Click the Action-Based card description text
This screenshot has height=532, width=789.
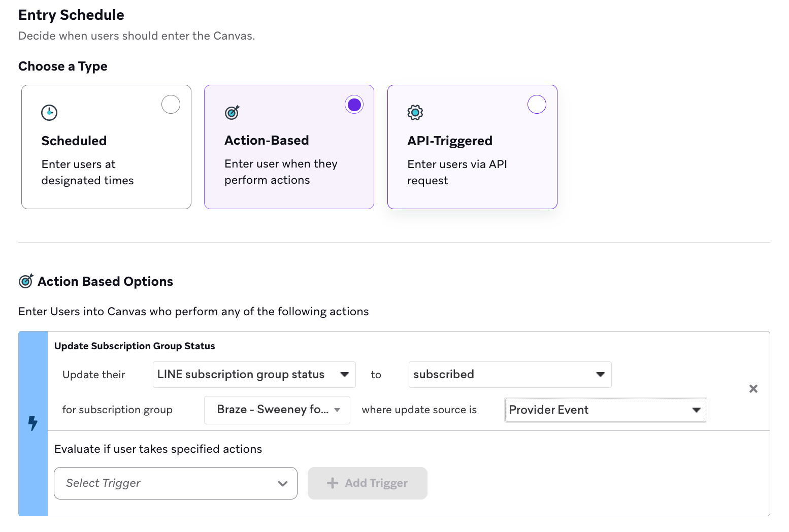(281, 172)
